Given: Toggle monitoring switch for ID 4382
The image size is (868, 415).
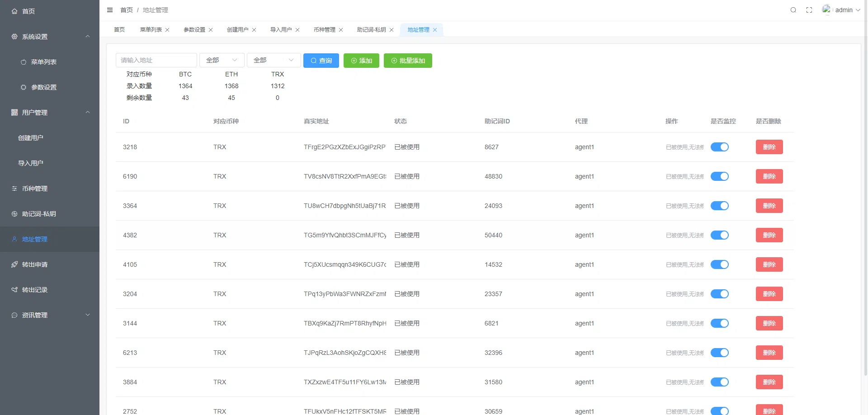Looking at the screenshot, I should point(719,235).
